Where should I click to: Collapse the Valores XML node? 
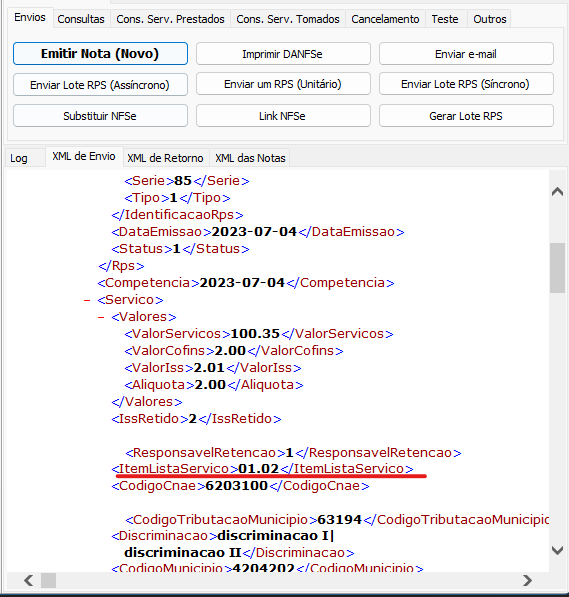point(101,317)
